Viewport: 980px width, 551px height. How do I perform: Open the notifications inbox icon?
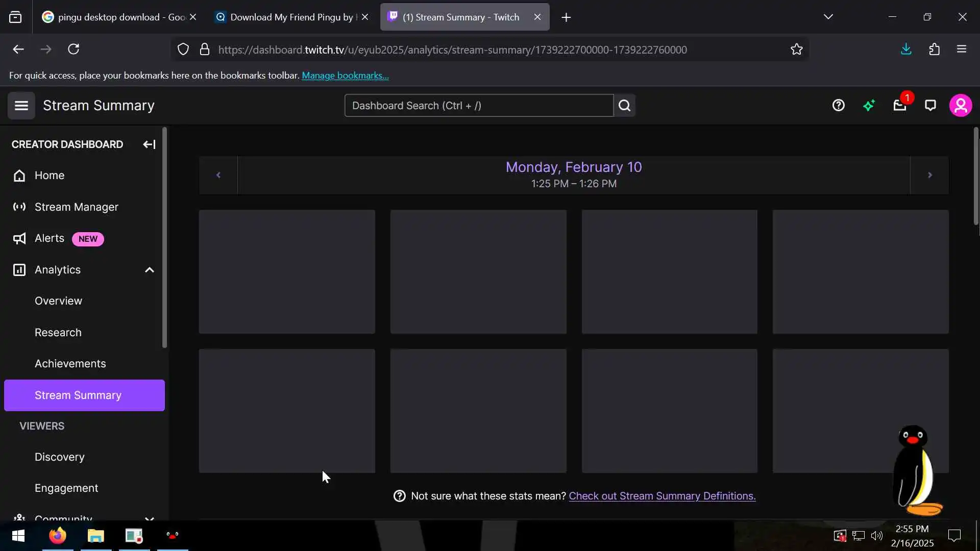coord(899,106)
